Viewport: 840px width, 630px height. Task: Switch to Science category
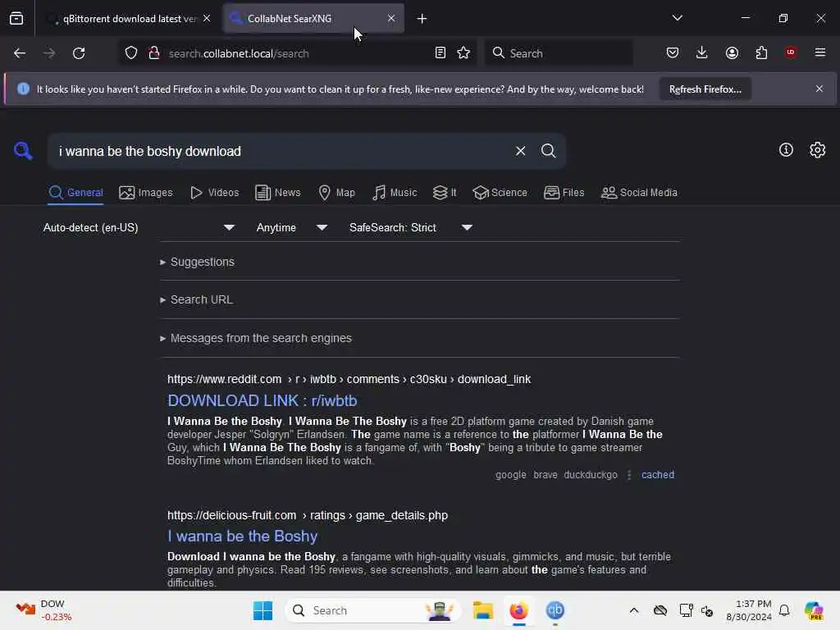(500, 193)
